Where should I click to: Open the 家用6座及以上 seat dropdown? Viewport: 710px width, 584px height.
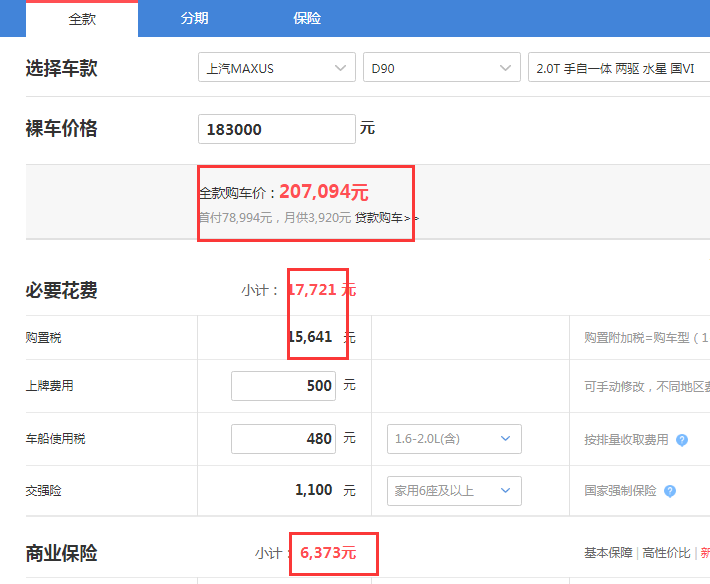click(454, 491)
